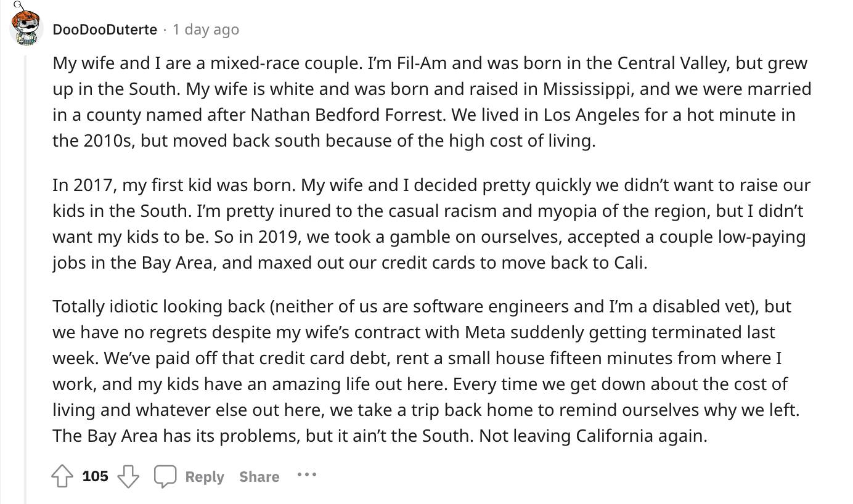The height and width of the screenshot is (504, 853).
Task: Click the speech bubble reply icon
Action: tap(165, 476)
